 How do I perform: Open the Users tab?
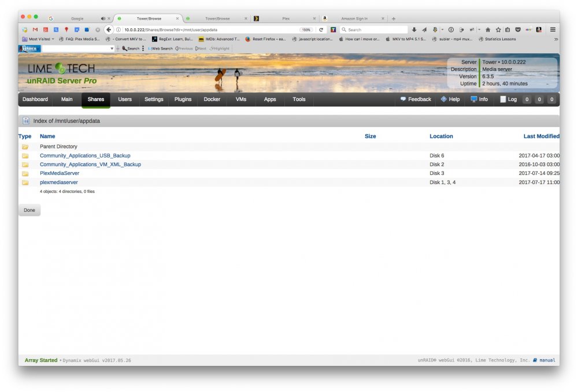pyautogui.click(x=125, y=99)
